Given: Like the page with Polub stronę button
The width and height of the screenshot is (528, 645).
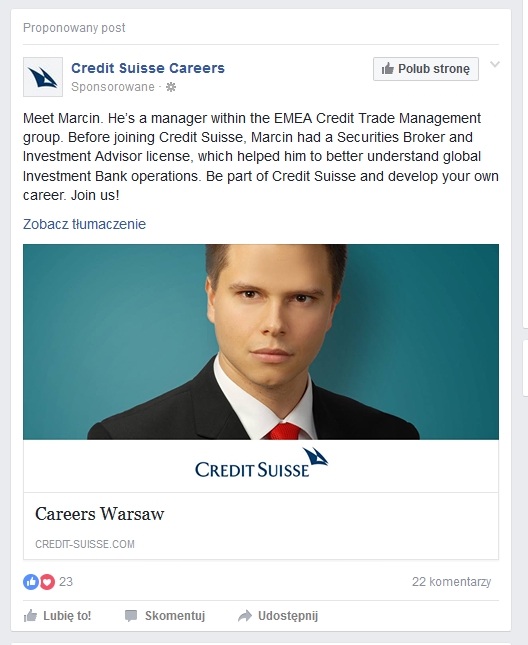Looking at the screenshot, I should point(426,69).
